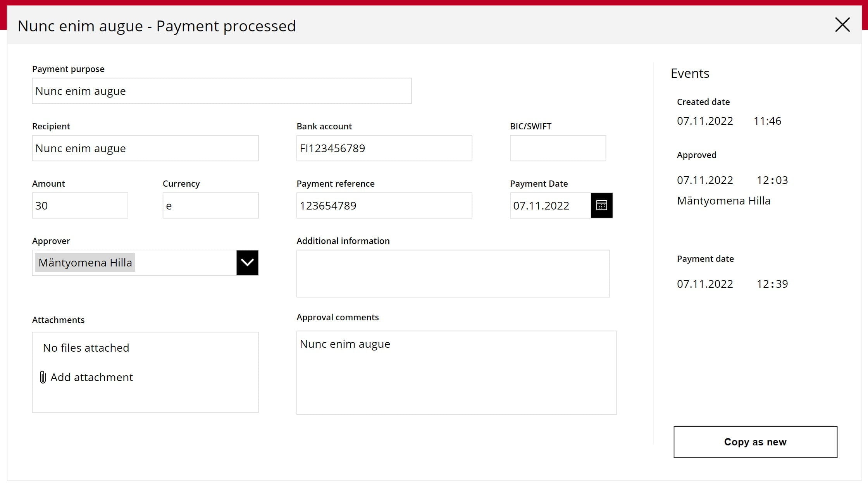868x488 pixels.
Task: Click the Copy as new button
Action: (x=755, y=442)
